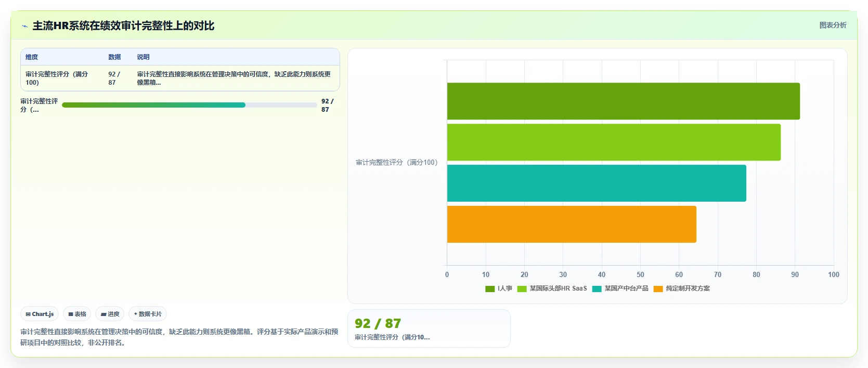Toggle the 某国际头部HR SaaS legend item
Viewport: 868px width, 368px height.
552,288
